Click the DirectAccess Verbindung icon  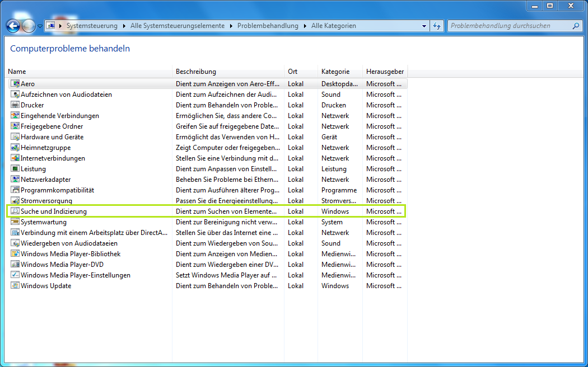(x=15, y=233)
